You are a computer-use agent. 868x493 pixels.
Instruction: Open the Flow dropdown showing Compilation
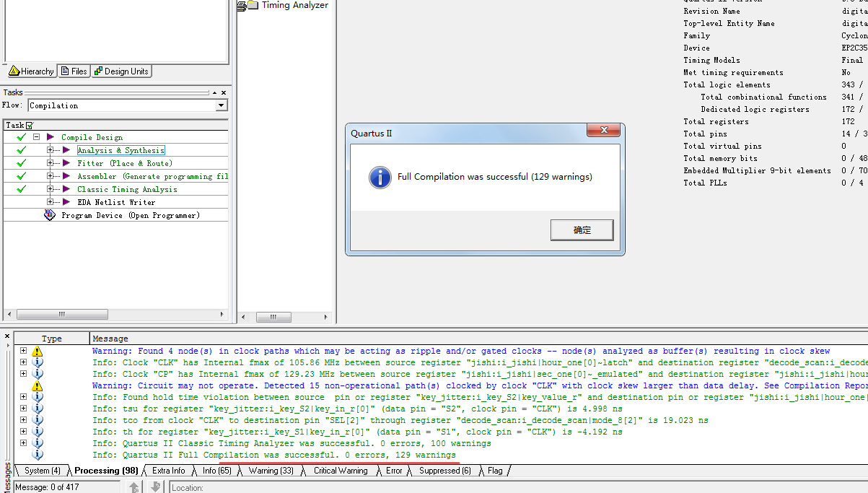point(222,105)
